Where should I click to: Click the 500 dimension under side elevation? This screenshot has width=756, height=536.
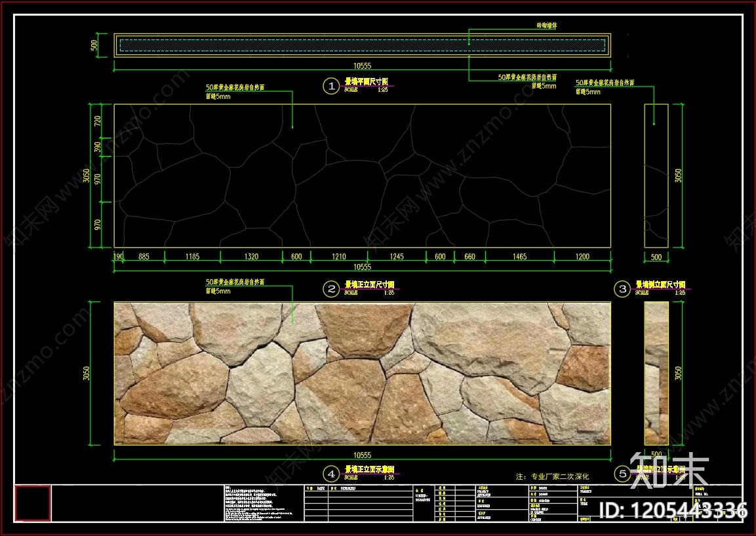tap(656, 258)
